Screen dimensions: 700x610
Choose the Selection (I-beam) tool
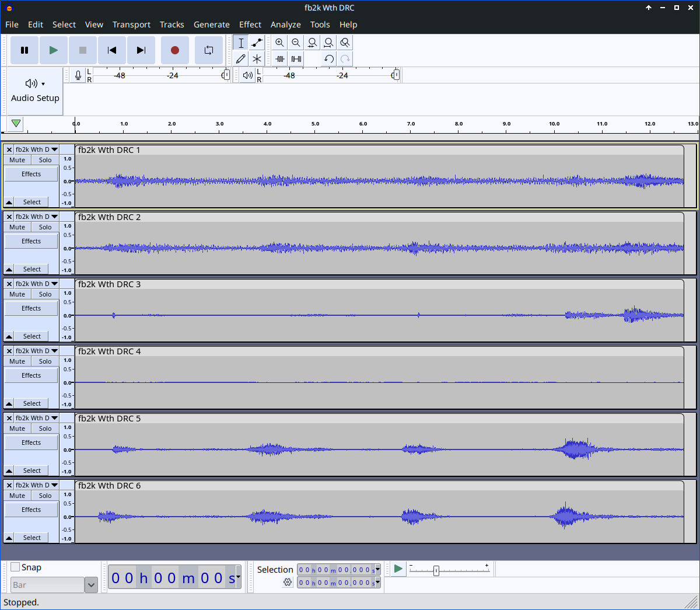[241, 43]
